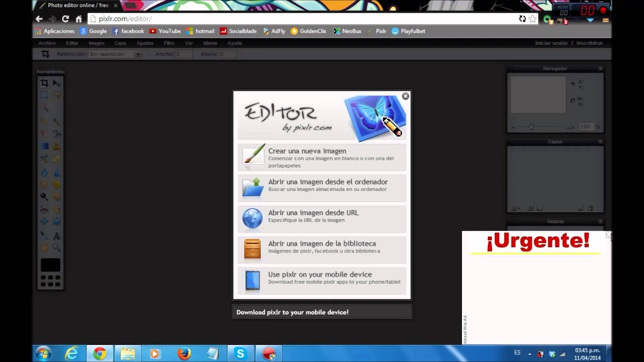Select the Bloat tool
Image resolution: width=644 pixels, height=362 pixels.
[44, 221]
